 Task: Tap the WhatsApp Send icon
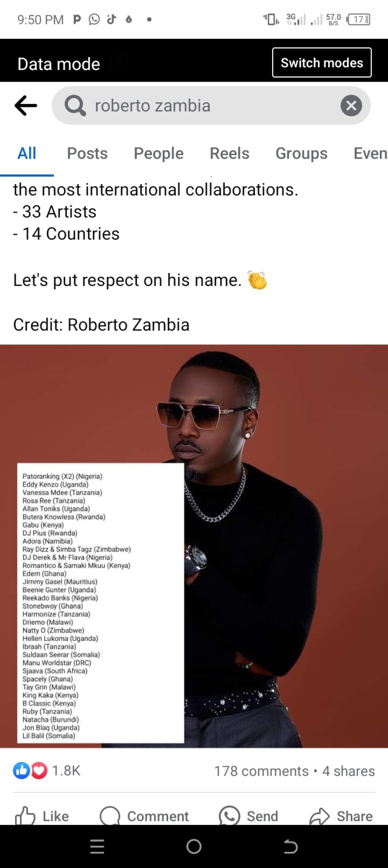click(x=229, y=816)
